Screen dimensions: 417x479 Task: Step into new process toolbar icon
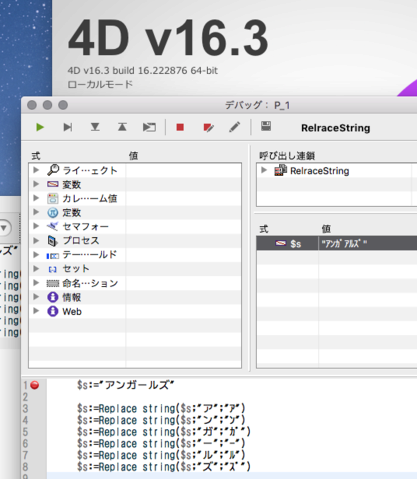149,127
